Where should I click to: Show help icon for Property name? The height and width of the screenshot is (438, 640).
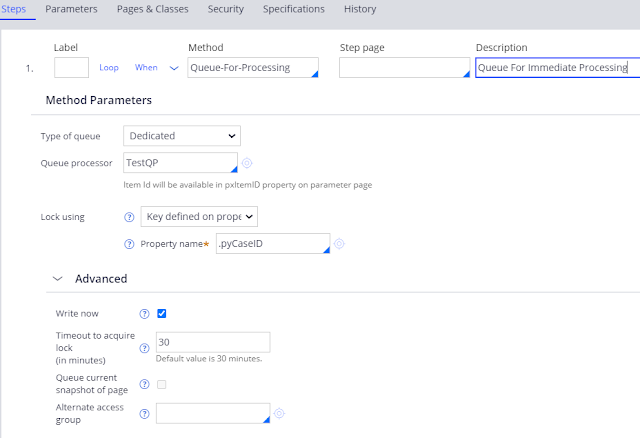click(x=128, y=244)
